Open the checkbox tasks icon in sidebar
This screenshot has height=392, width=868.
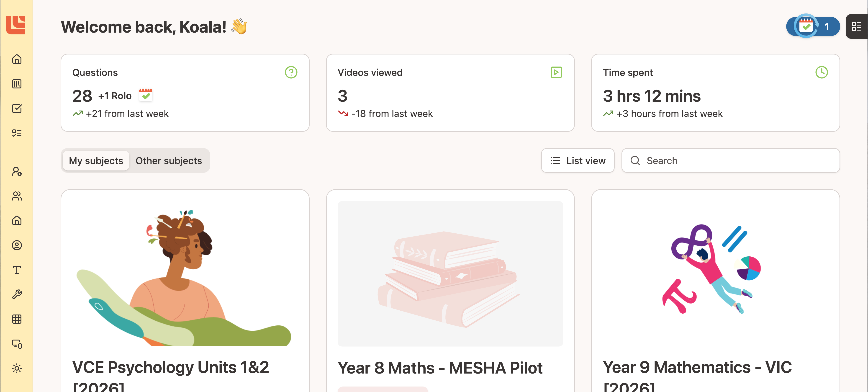pyautogui.click(x=17, y=108)
